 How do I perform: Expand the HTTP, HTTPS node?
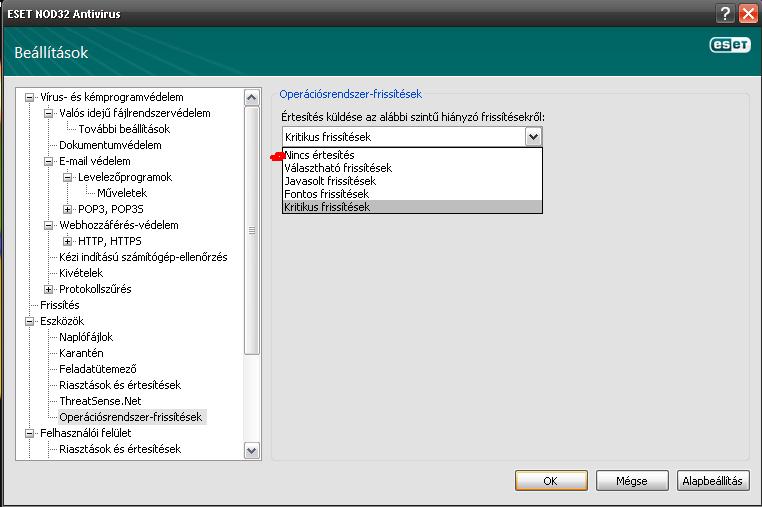pyautogui.click(x=67, y=242)
